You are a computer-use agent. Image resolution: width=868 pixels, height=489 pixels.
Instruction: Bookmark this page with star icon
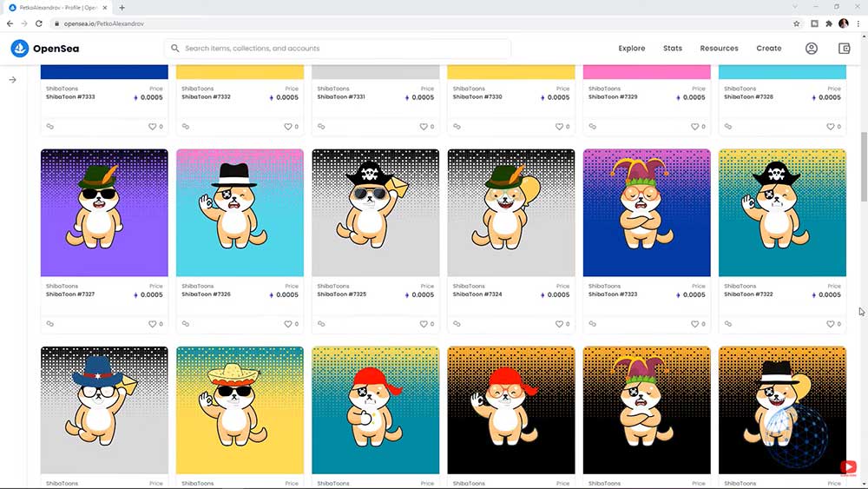[797, 23]
